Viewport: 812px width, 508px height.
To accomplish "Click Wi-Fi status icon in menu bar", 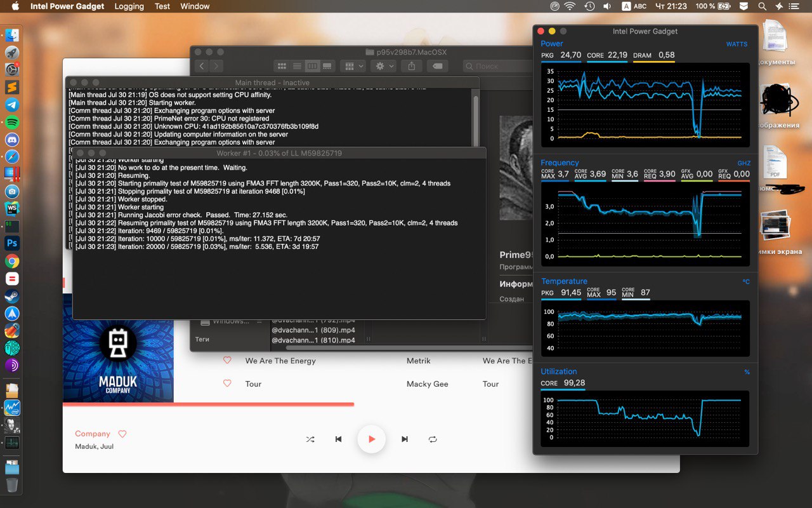I will [x=570, y=6].
